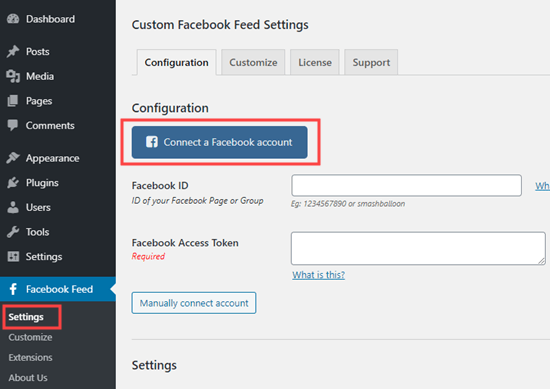Open the WordPress Settings menu item
550x389 pixels.
coord(58,256)
